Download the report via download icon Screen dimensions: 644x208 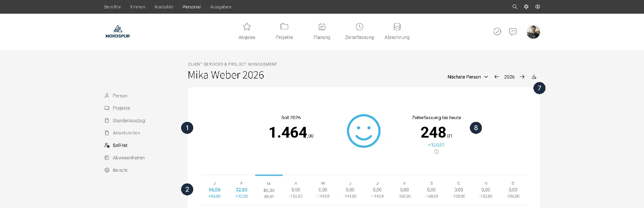(x=534, y=77)
